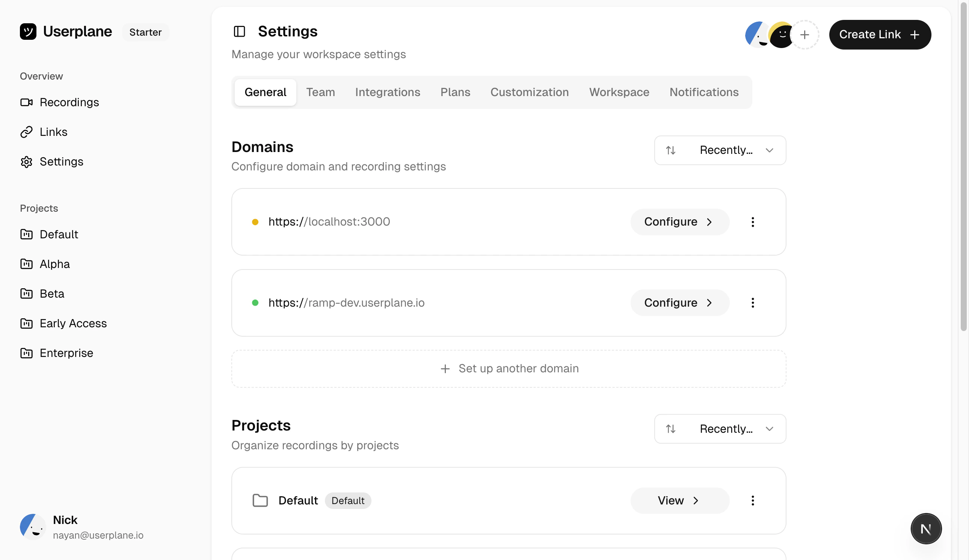This screenshot has height=560, width=969.
Task: Open the three-dot menu for Default project
Action: [x=753, y=500]
